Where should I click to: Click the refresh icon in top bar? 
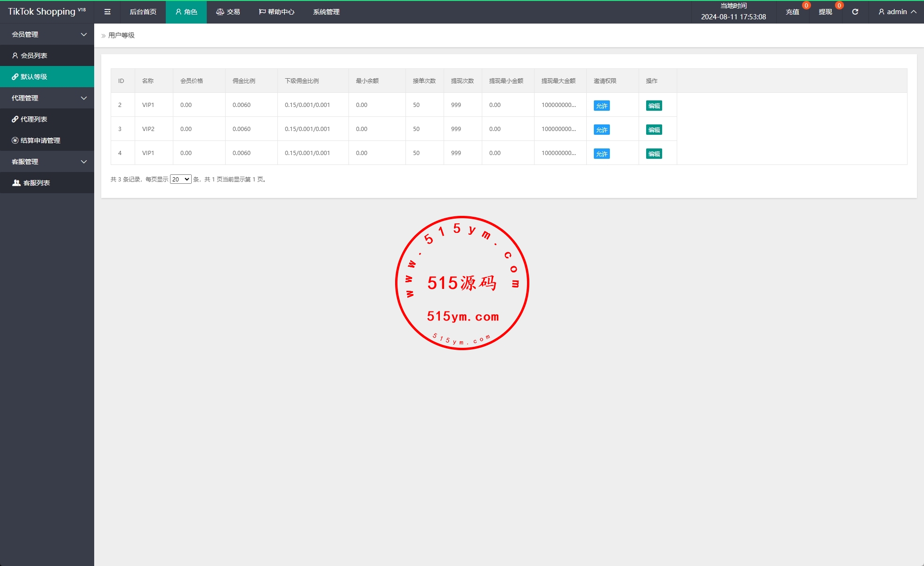tap(855, 12)
